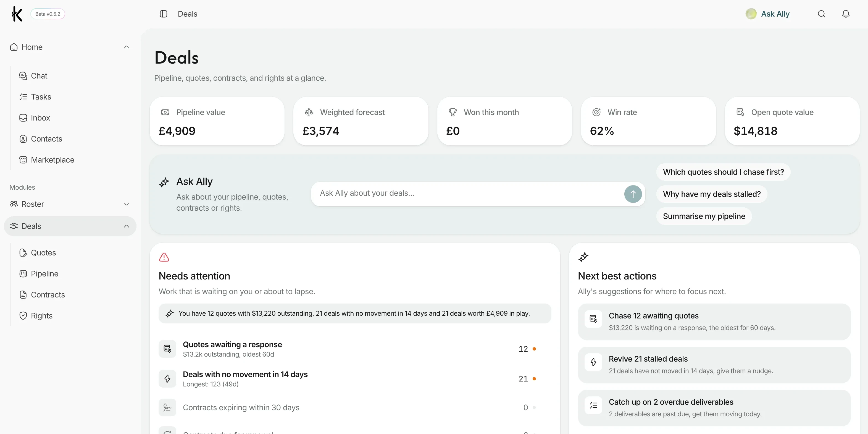
Task: Open Marketplace from sidebar
Action: tap(46, 160)
